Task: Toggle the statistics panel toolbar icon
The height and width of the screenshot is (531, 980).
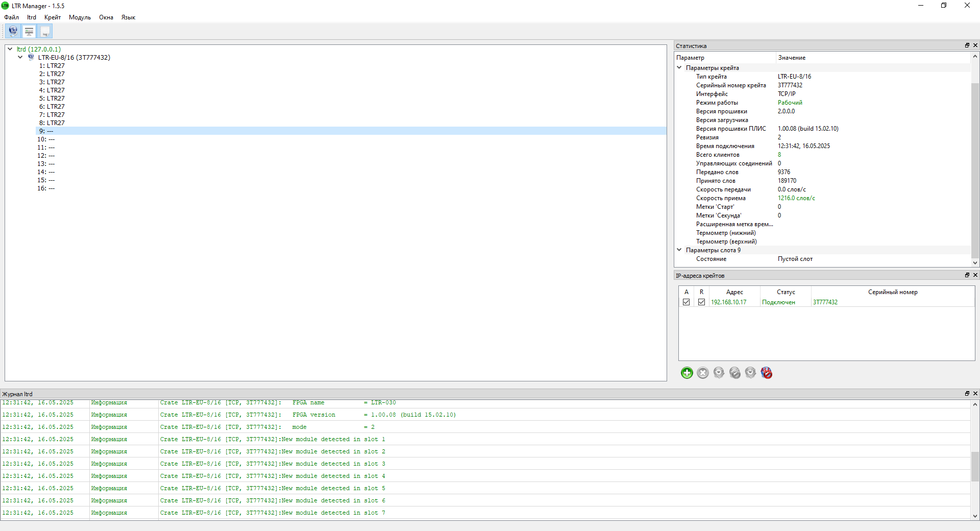Action: coord(29,31)
